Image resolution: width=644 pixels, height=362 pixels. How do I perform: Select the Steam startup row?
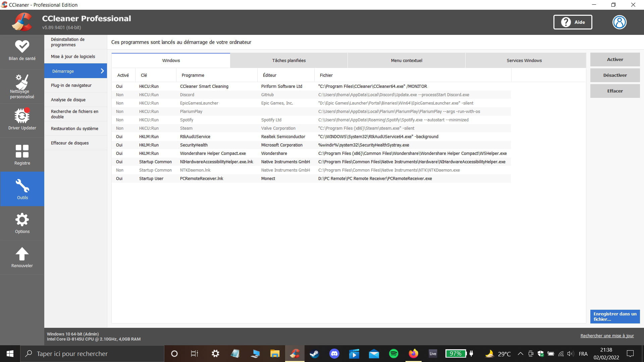tap(311, 128)
